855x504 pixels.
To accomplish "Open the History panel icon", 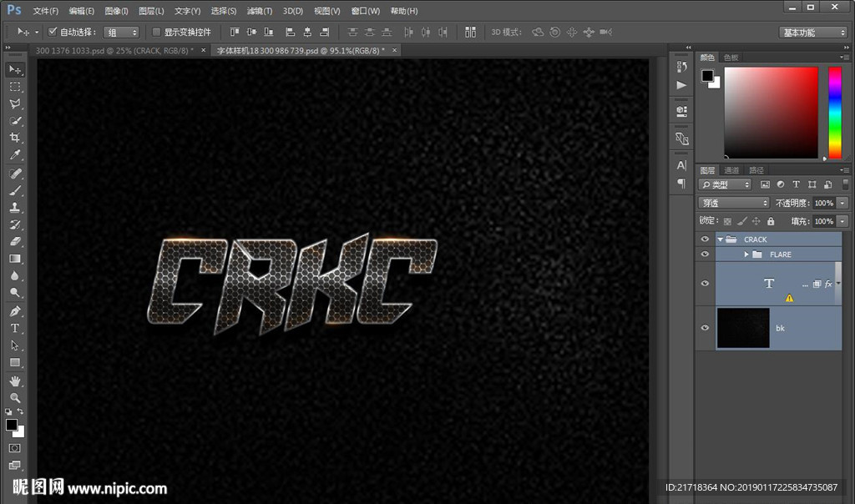I will coord(681,67).
